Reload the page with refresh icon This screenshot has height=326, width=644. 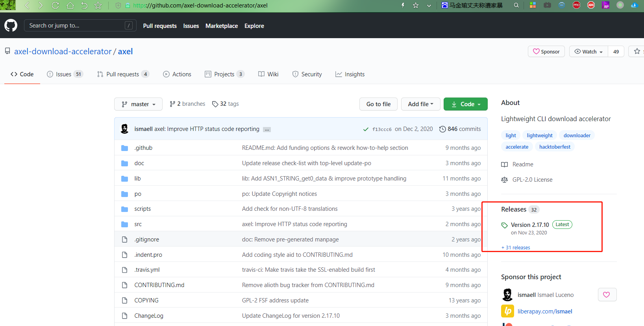[55, 6]
